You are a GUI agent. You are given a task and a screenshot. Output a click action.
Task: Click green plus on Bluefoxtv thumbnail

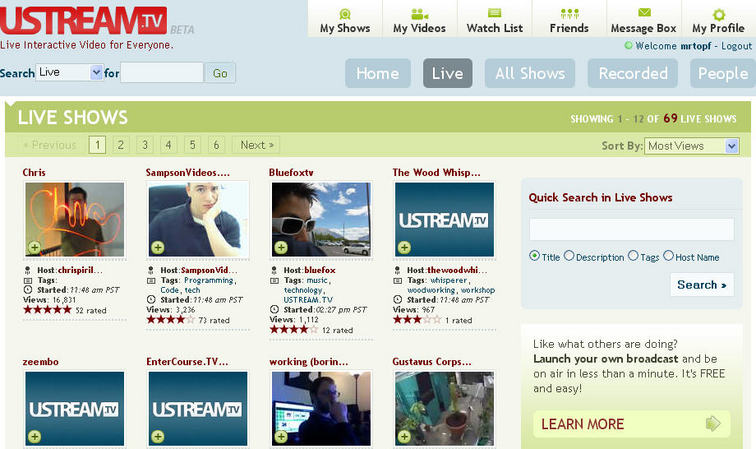[x=281, y=247]
